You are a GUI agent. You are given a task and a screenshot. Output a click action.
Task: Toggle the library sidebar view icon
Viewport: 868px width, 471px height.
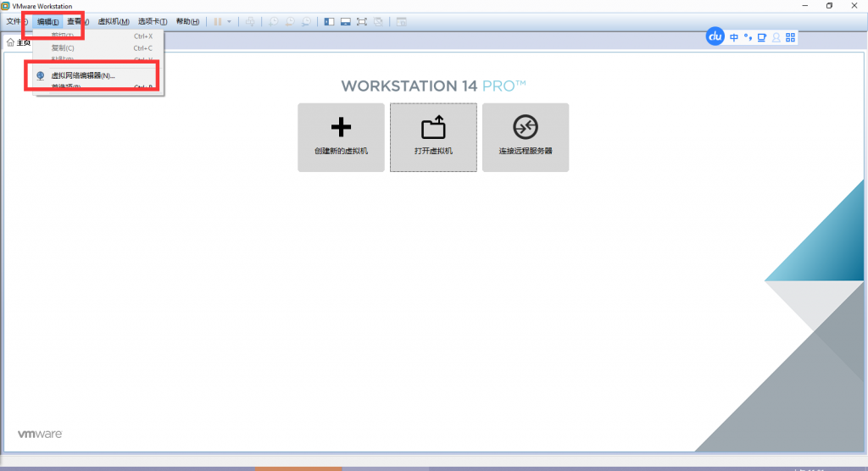pos(330,21)
